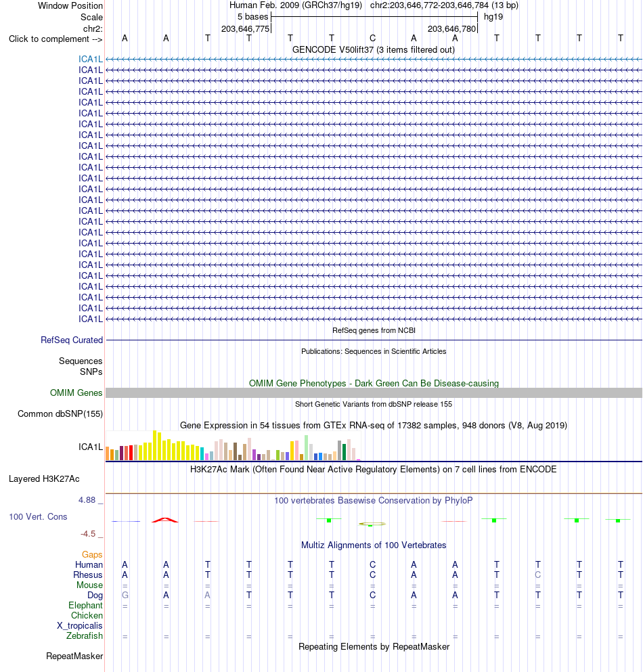Select the Scale label in base position track
This screenshot has height=672, width=643.
click(x=92, y=17)
